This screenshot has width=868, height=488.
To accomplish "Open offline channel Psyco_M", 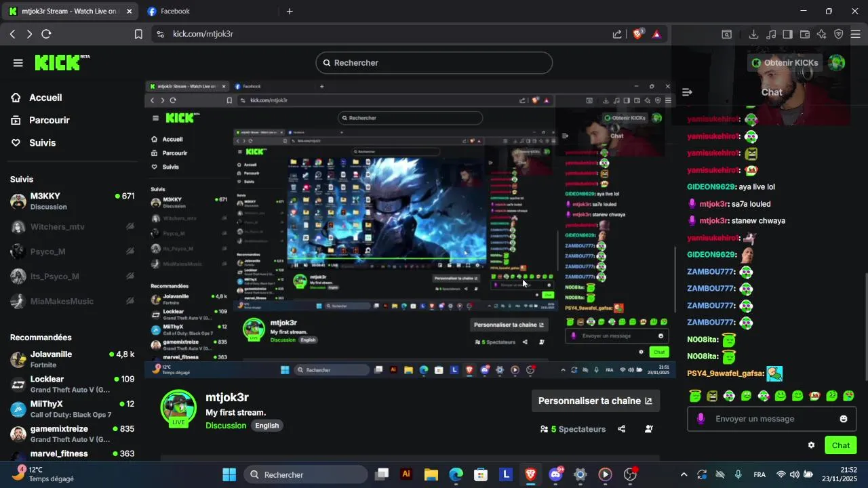I will click(72, 251).
